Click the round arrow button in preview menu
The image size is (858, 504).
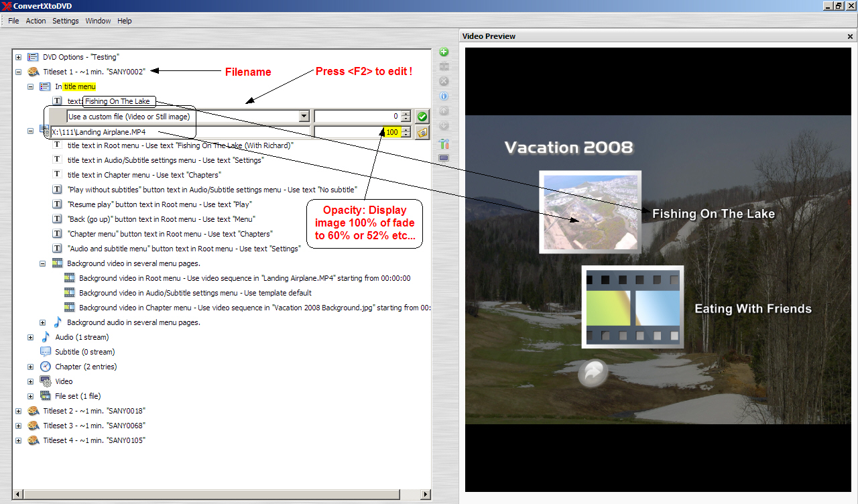[593, 373]
